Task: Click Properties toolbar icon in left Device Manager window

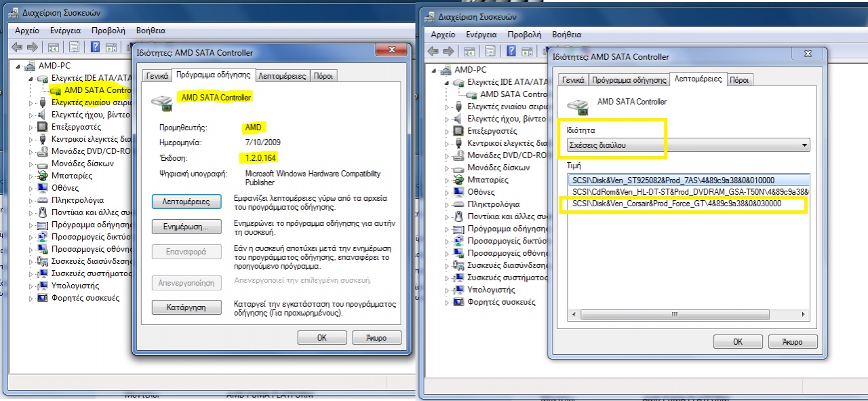Action: pos(74,47)
